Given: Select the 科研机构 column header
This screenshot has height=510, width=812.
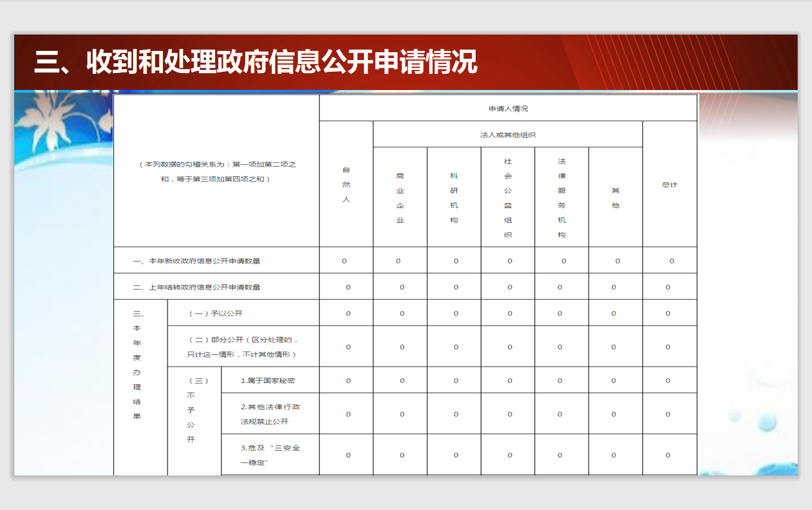Looking at the screenshot, I should (x=454, y=198).
